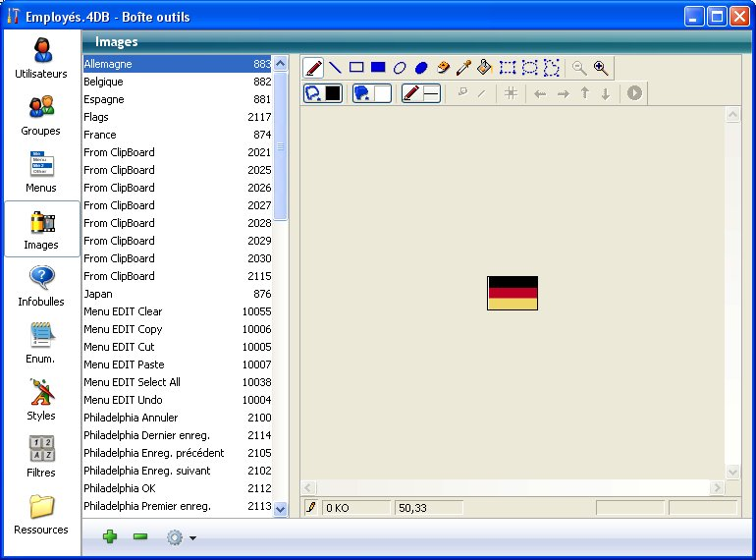
Task: Select the pencil drawing tool
Action: coord(314,68)
